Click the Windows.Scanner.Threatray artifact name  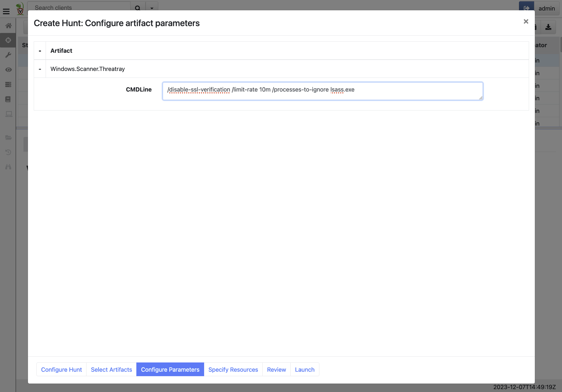point(88,69)
